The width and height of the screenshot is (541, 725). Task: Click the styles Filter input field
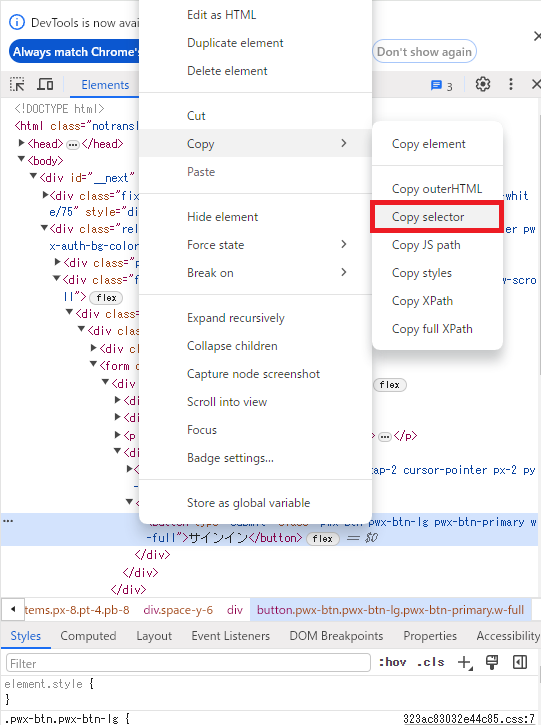click(x=188, y=663)
